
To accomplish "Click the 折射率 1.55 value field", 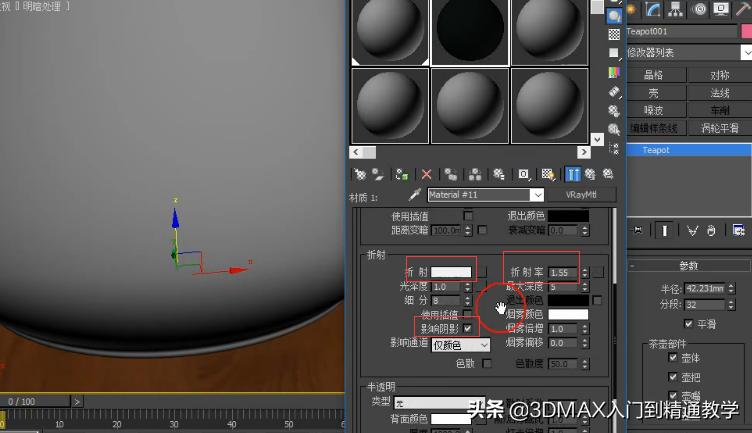I will [x=563, y=272].
